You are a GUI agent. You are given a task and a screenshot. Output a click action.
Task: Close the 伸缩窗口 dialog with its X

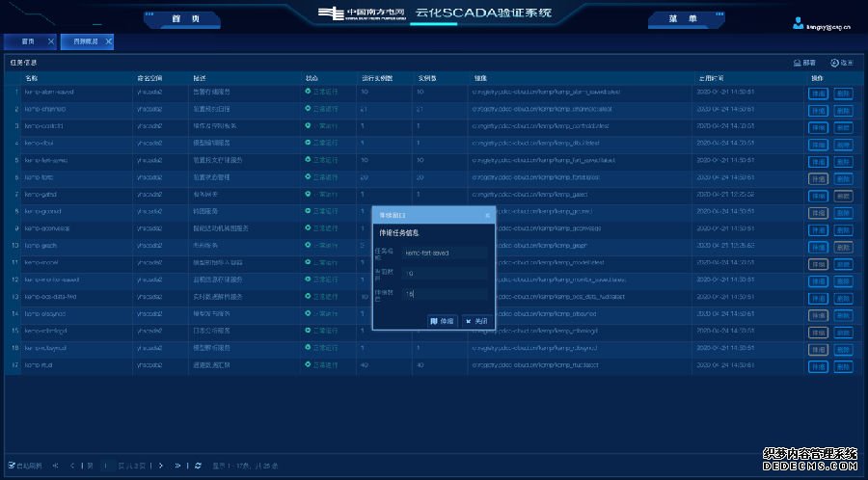[487, 215]
